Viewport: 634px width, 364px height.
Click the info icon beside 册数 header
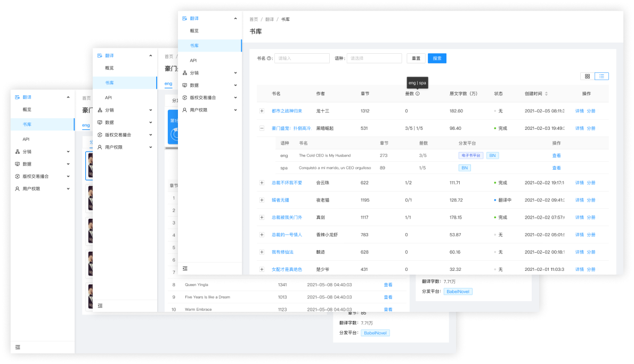click(x=417, y=94)
